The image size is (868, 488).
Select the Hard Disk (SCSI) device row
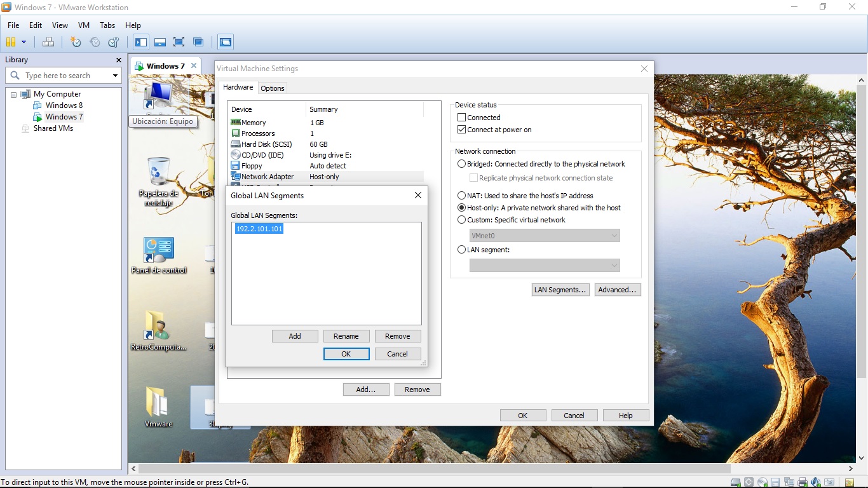click(x=327, y=144)
